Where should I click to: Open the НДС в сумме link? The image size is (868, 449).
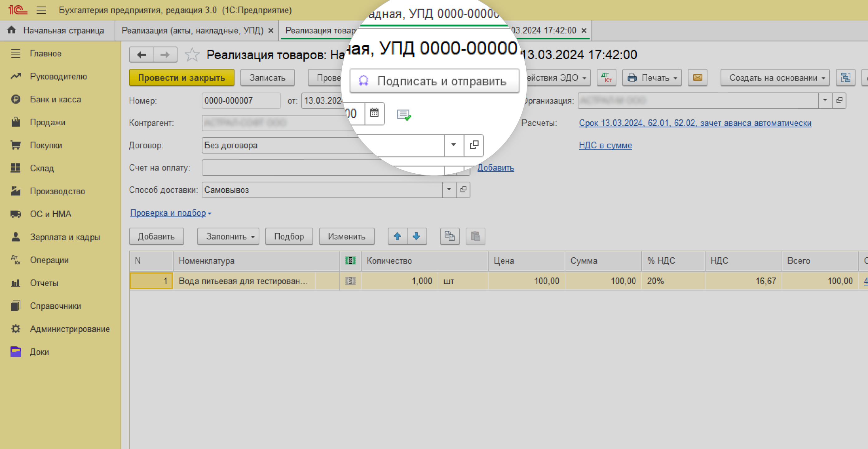pos(605,145)
